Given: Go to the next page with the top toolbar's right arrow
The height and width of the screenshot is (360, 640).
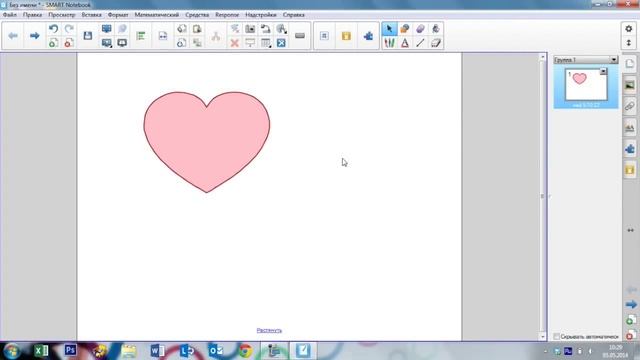Looking at the screenshot, I should (34, 36).
